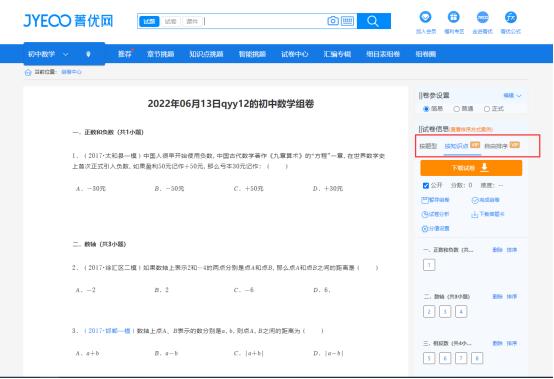Click the orange 下载试卷 button
The width and height of the screenshot is (554, 379).
[x=471, y=168]
